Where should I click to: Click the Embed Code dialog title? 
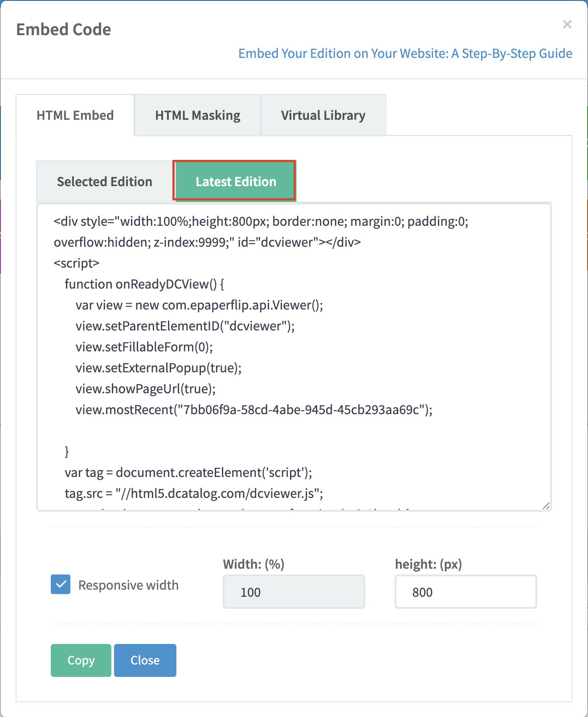64,29
